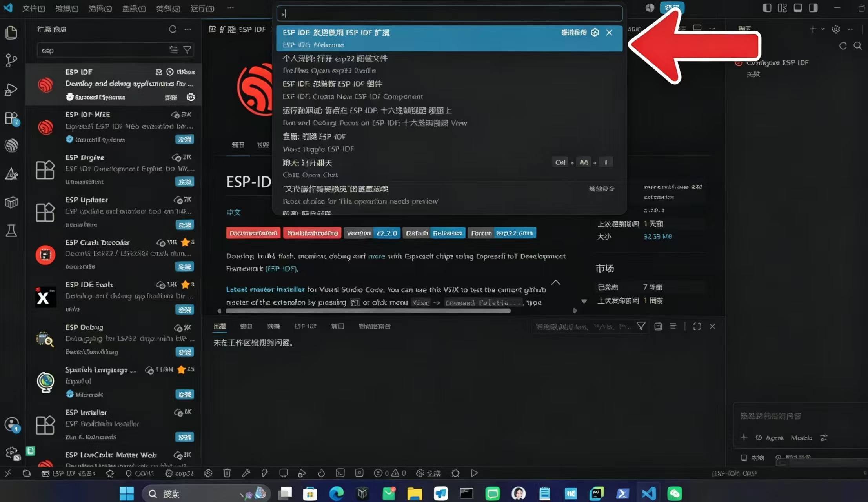This screenshot has height=502, width=868.
Task: Open the Espressif ESP-IDF activity bar view
Action: [11, 146]
